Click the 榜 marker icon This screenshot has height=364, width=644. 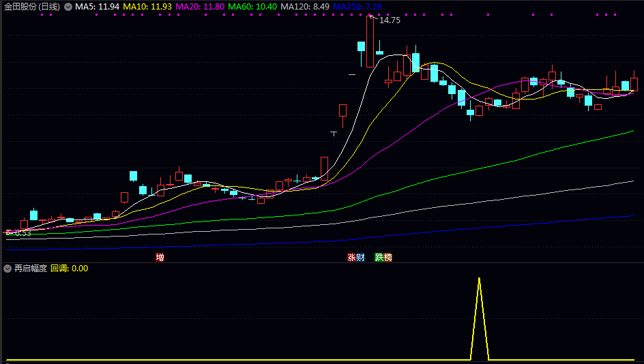(x=387, y=258)
